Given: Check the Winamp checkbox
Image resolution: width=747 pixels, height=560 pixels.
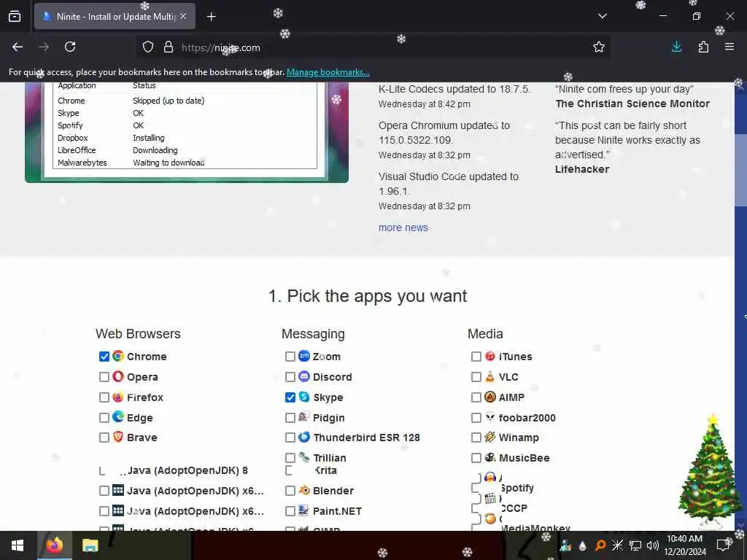Looking at the screenshot, I should [x=476, y=437].
